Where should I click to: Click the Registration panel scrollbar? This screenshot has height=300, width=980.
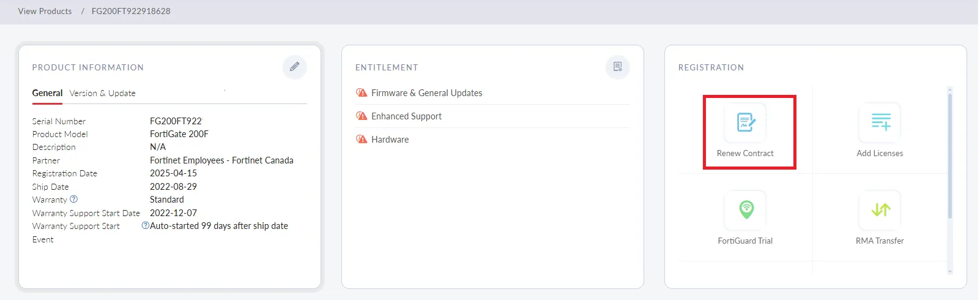point(949,153)
